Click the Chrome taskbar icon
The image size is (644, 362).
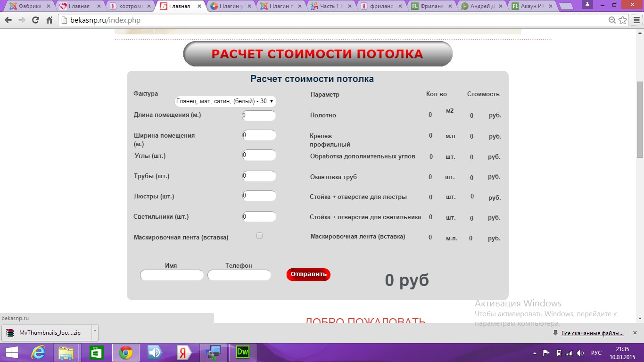point(125,353)
